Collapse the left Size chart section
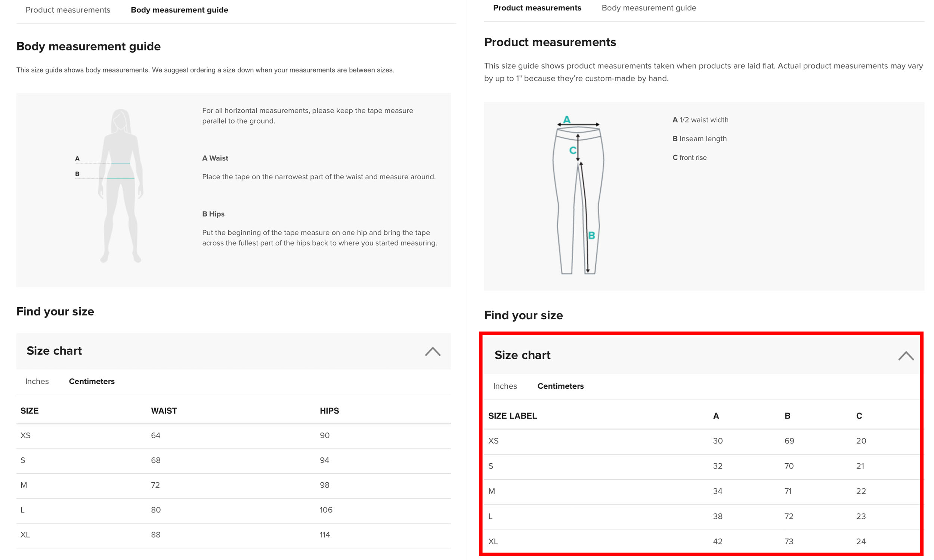 (433, 352)
